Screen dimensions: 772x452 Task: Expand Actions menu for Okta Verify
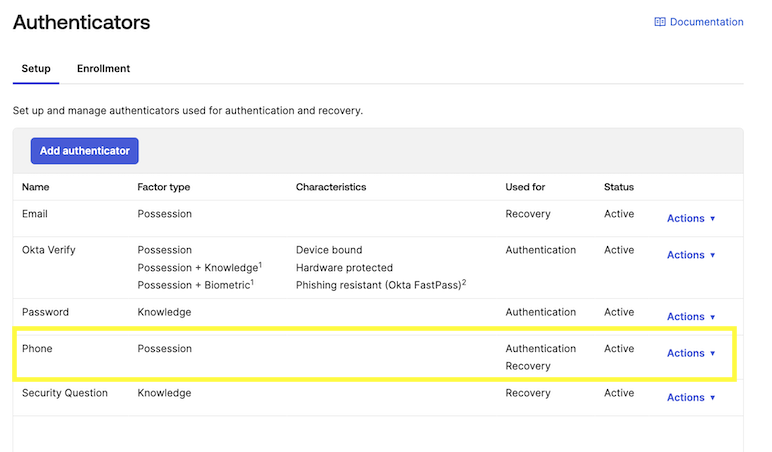[x=691, y=255]
